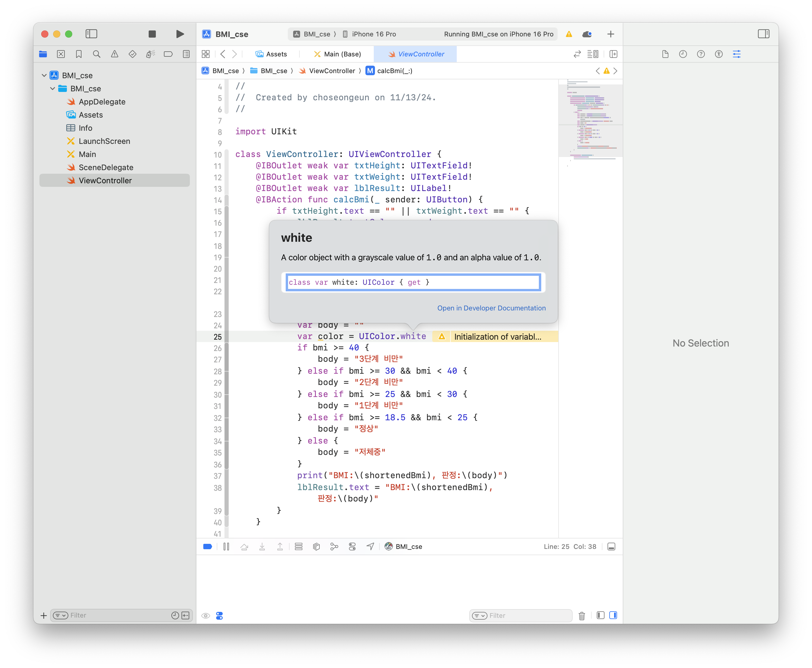Toggle the right inspector panel
Viewport: 812px width, 668px height.
(764, 34)
